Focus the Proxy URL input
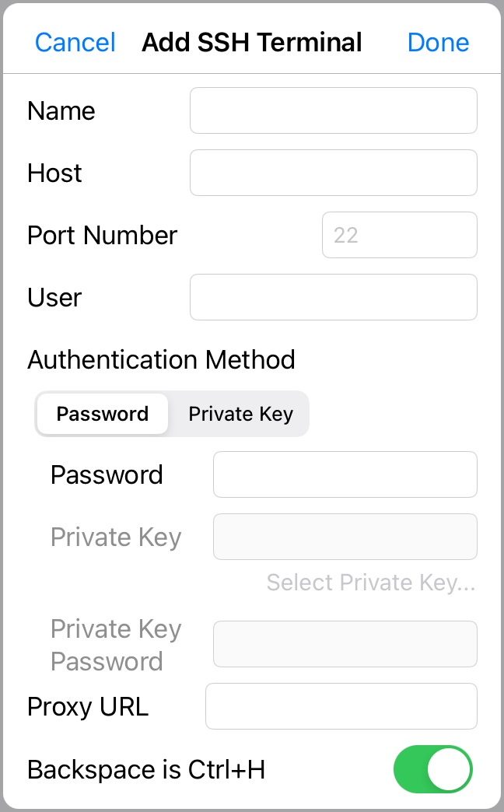Image resolution: width=504 pixels, height=812 pixels. click(341, 705)
